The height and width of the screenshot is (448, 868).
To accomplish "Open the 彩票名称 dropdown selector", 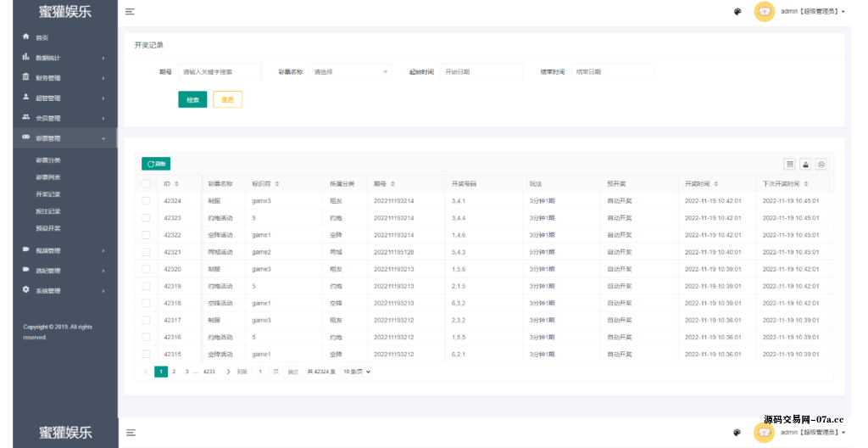I will 350,72.
